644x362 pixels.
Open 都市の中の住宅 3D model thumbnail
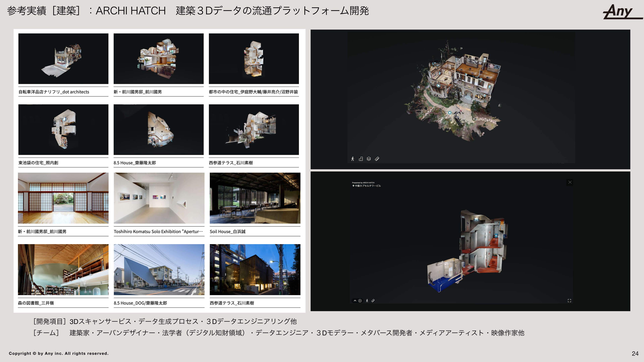(254, 59)
